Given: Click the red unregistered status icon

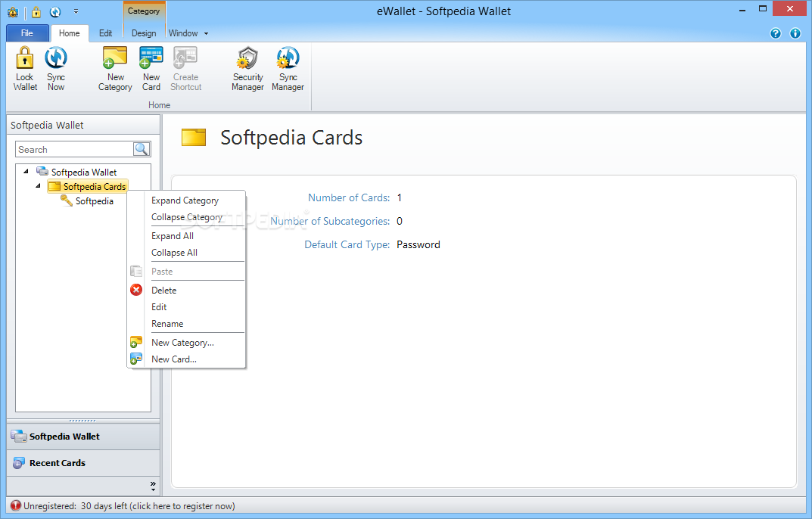Looking at the screenshot, I should click(x=16, y=505).
